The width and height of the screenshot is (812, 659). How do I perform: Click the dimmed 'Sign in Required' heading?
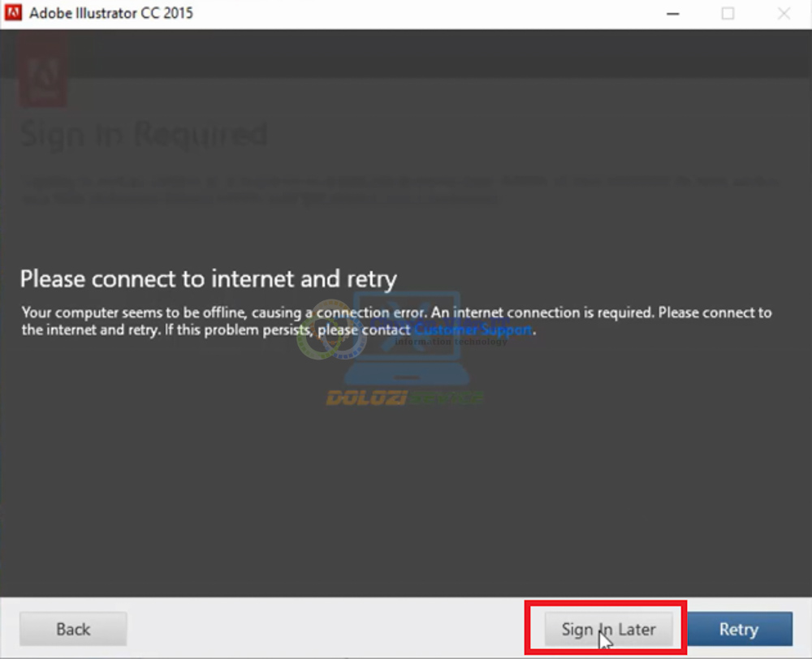click(x=143, y=134)
